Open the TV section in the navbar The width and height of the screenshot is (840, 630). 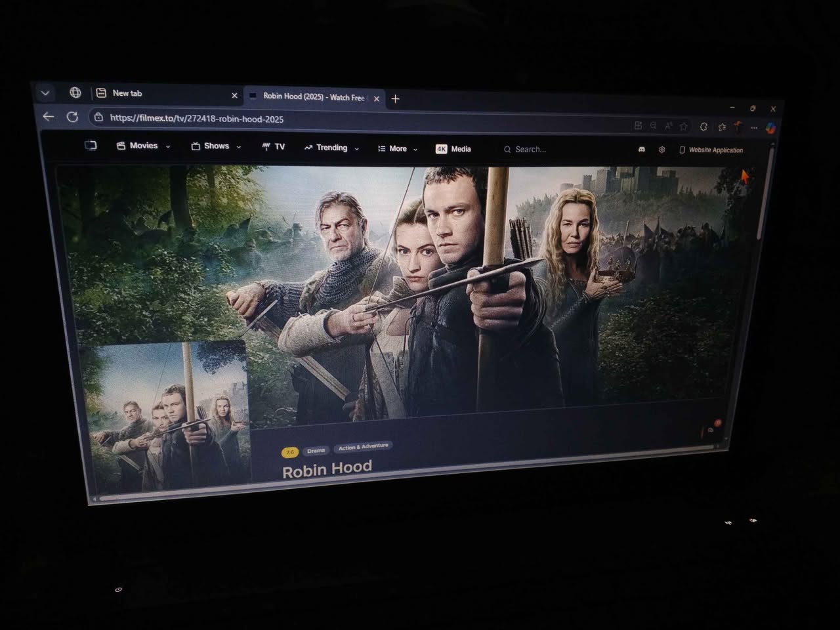click(x=273, y=147)
